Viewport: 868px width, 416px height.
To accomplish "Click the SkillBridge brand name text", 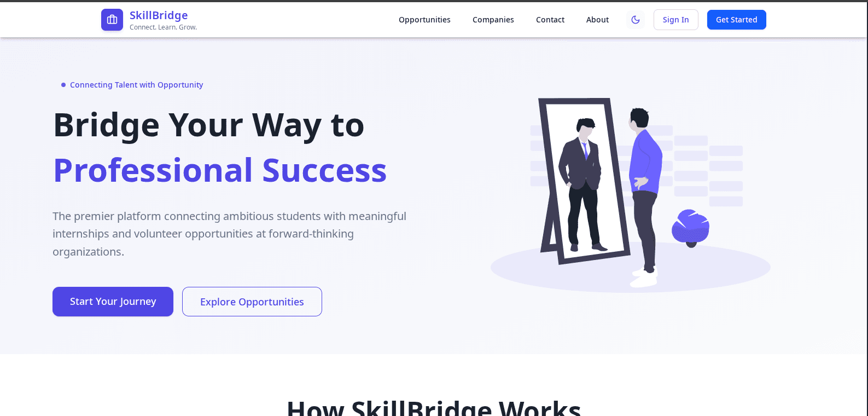I will pos(159,15).
